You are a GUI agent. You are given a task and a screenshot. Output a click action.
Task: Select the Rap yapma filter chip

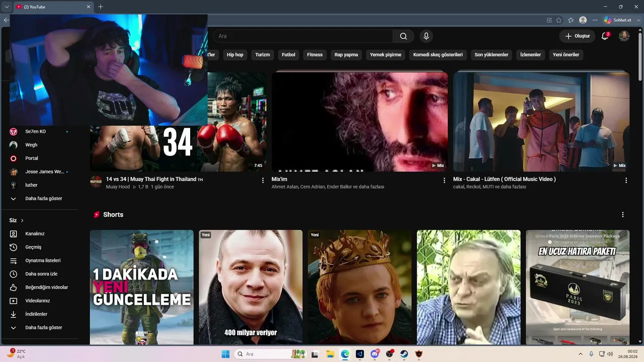point(346,55)
